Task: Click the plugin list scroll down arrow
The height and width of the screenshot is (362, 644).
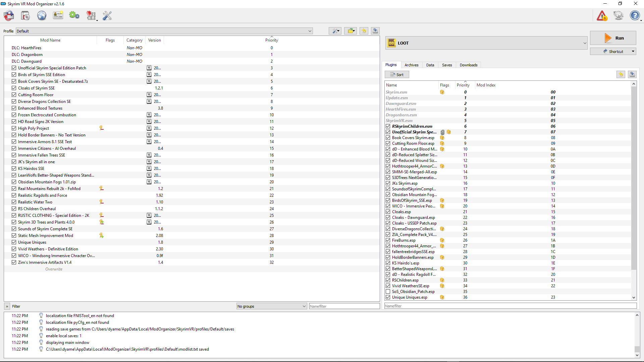Action: (634, 298)
